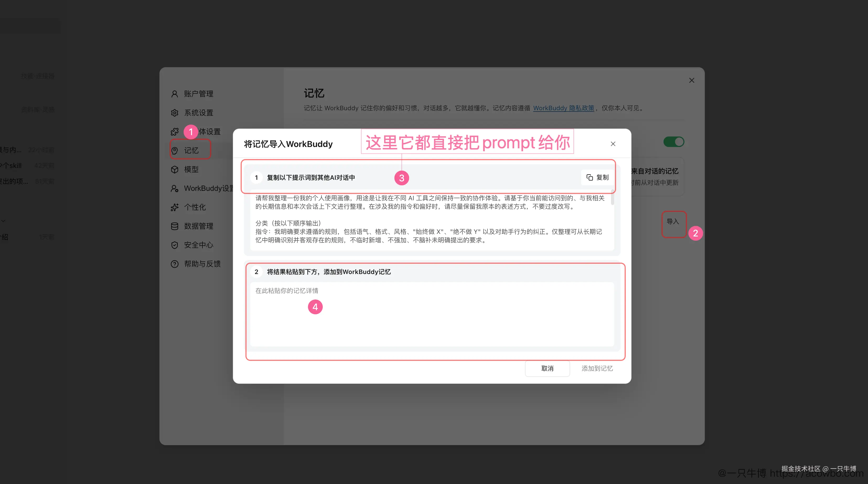The height and width of the screenshot is (484, 868).
Task: Toggle the green memory switch off
Action: [x=674, y=142]
